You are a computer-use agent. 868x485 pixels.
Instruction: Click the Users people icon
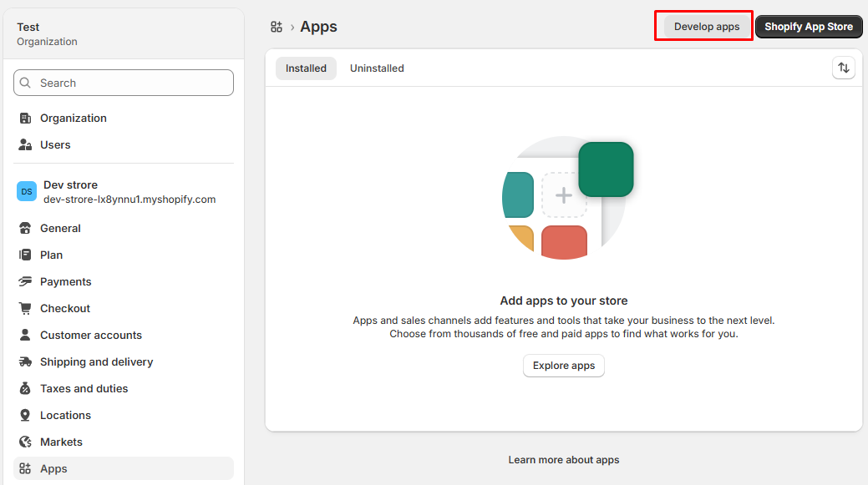coord(25,145)
